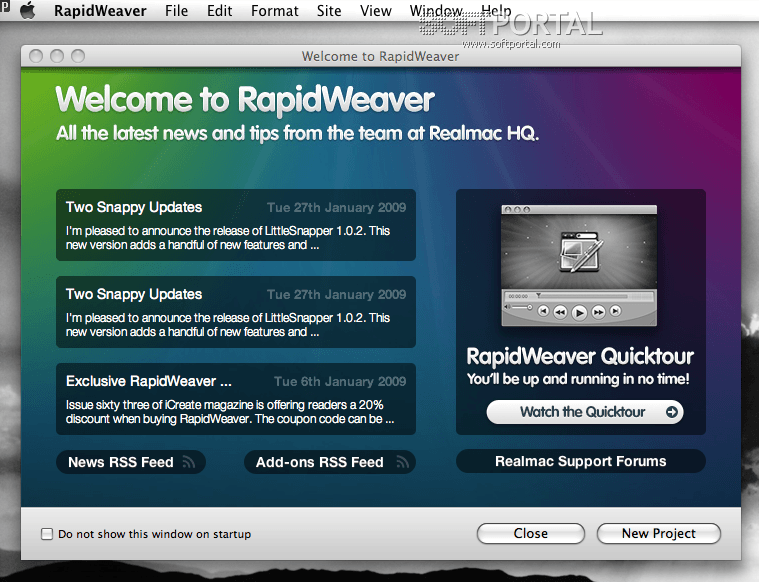
Task: Open the Edit menu
Action: [219, 11]
